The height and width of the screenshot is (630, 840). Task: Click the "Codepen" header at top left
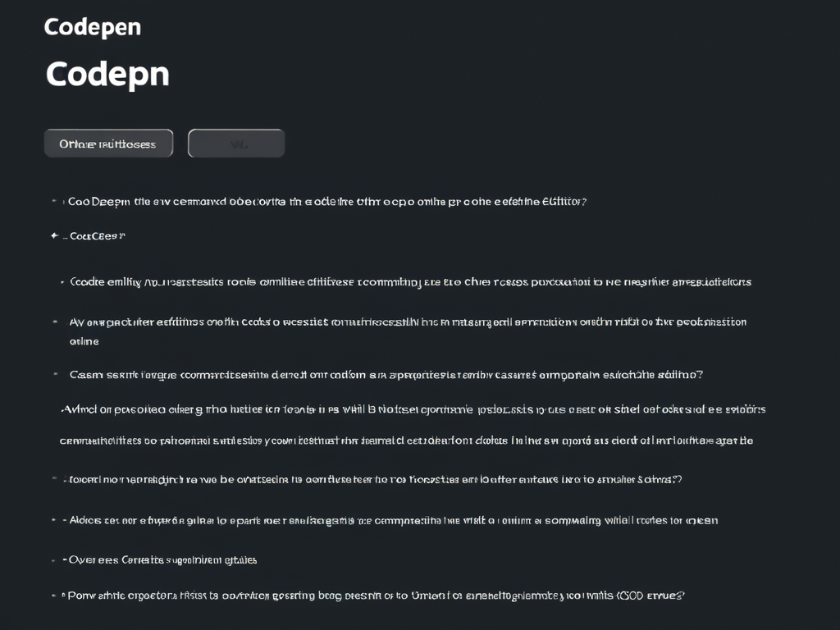coord(92,26)
